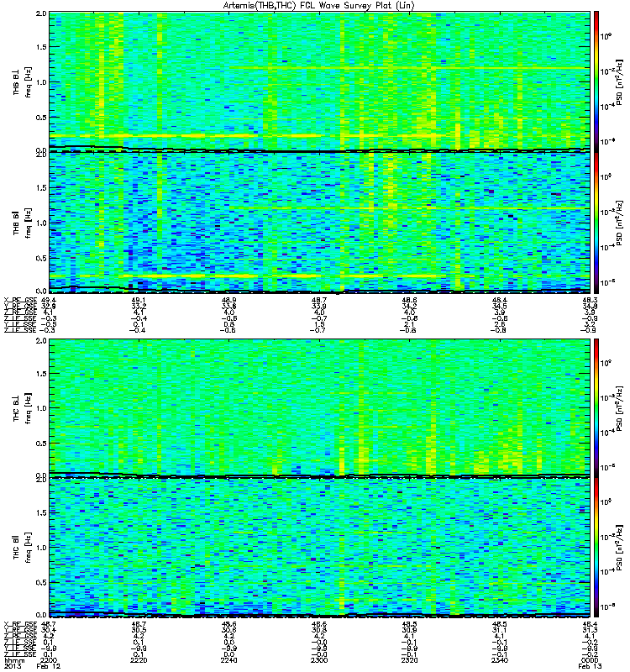Click the '30.4' Y position value under THC panels
630x672 pixels.
click(48, 631)
